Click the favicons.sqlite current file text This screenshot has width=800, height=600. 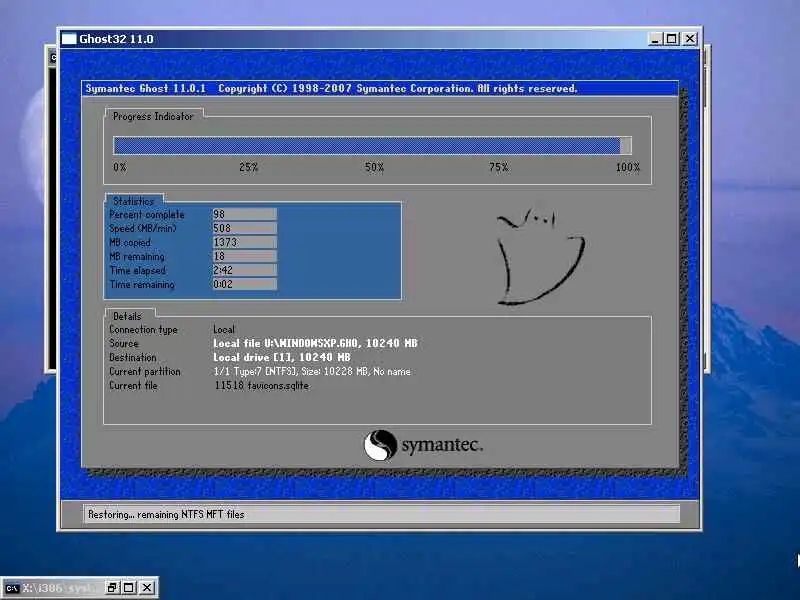pyautogui.click(x=261, y=386)
